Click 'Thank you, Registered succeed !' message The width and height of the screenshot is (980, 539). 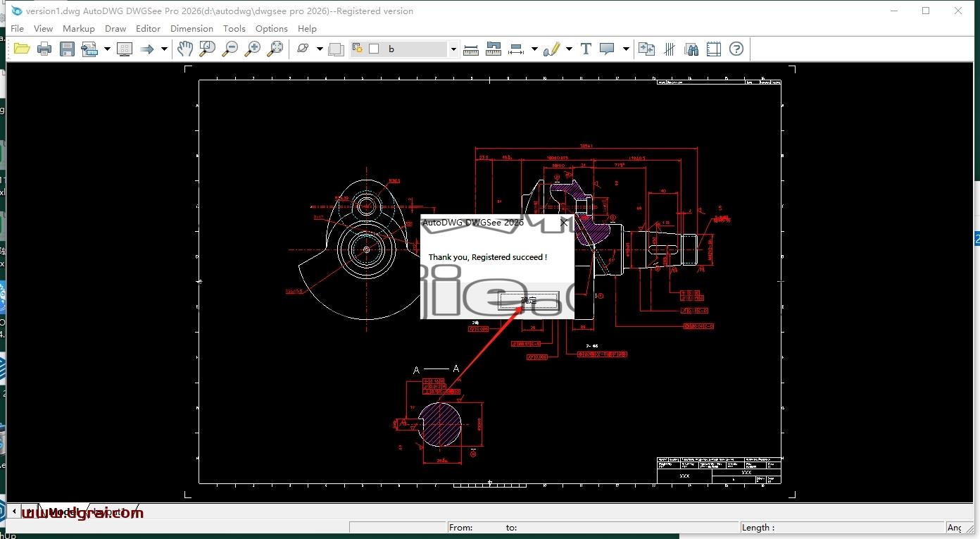pos(487,257)
